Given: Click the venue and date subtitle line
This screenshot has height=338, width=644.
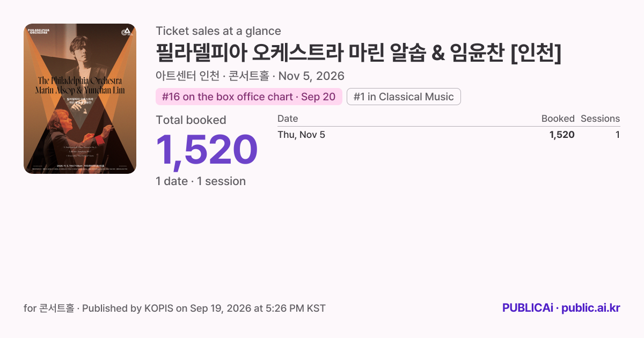Looking at the screenshot, I should point(250,76).
